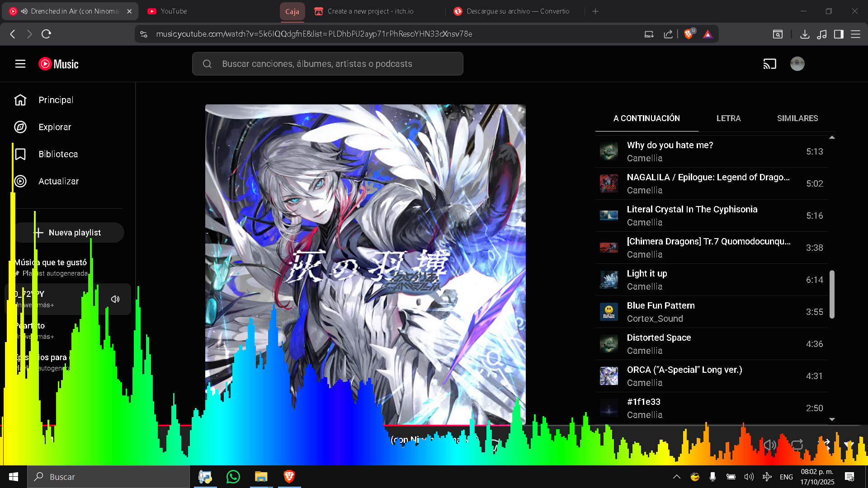Toggle shuffle playback
This screenshot has width=868, height=488.
824,445
